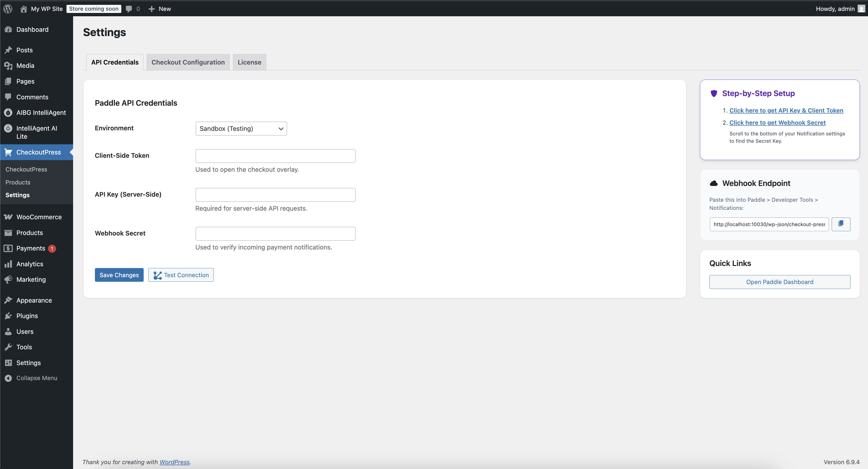The image size is (868, 469).
Task: Copy the webhook endpoint URL
Action: [x=841, y=224]
